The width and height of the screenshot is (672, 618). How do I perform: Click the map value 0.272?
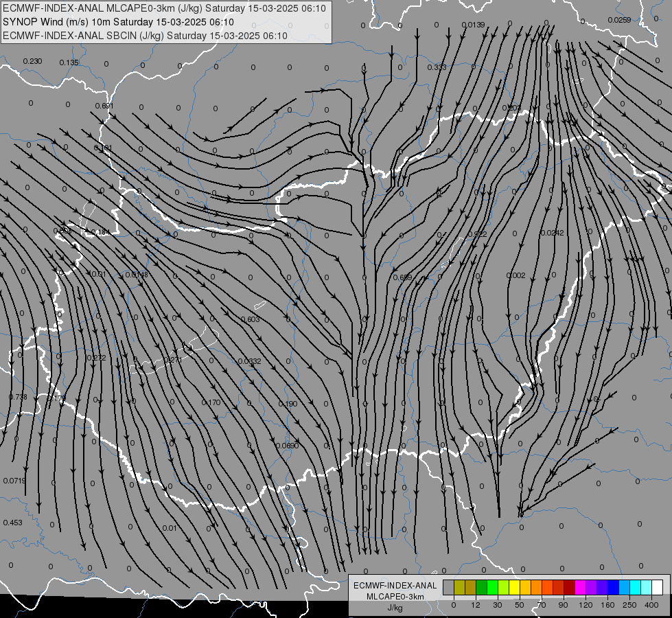tap(96, 358)
